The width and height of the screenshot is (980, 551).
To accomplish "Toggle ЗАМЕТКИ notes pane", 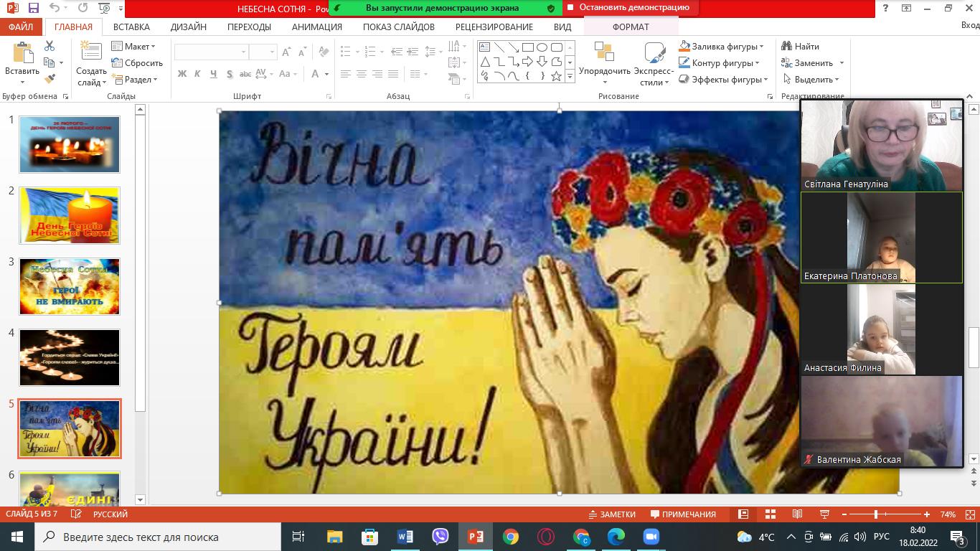I will (x=612, y=514).
